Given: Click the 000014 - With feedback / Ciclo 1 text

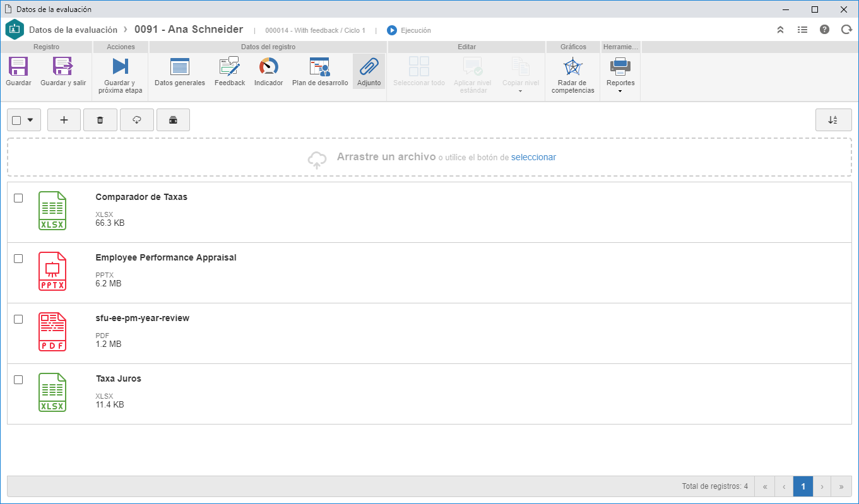Looking at the screenshot, I should [x=316, y=30].
